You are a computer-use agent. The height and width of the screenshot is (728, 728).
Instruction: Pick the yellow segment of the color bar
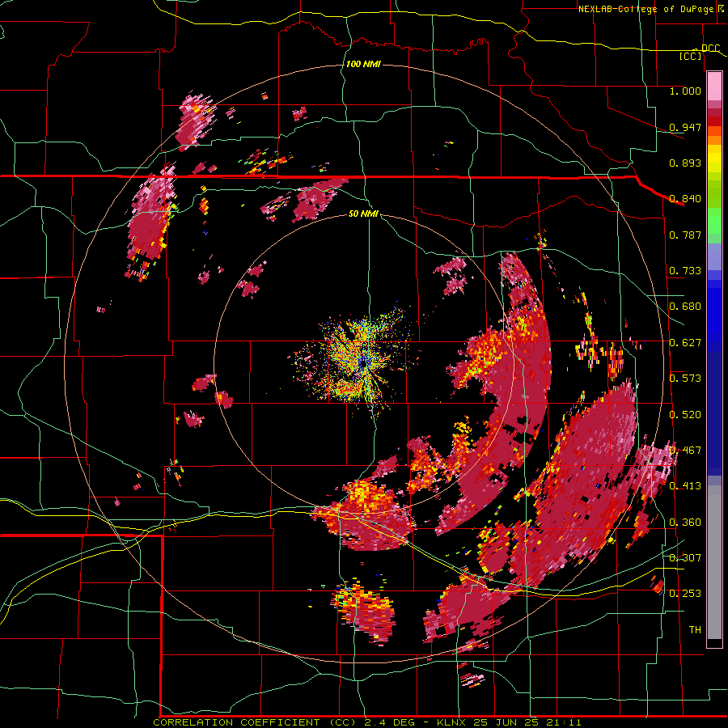tap(714, 159)
